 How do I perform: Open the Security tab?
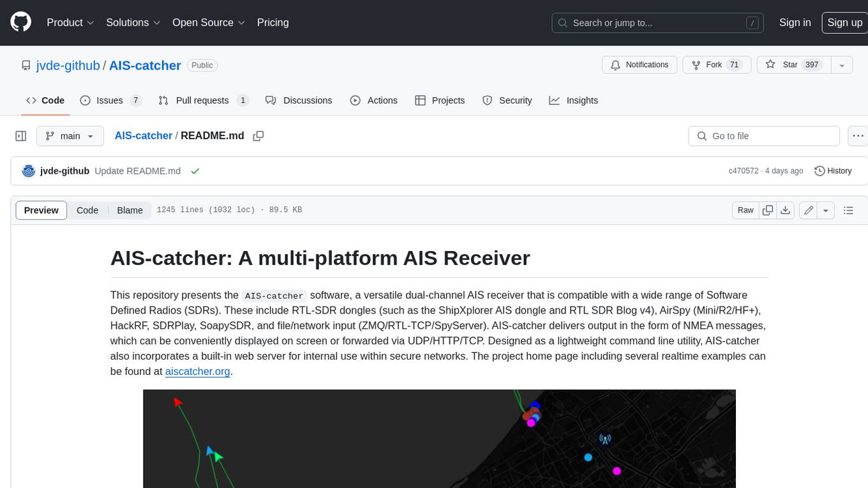point(507,100)
